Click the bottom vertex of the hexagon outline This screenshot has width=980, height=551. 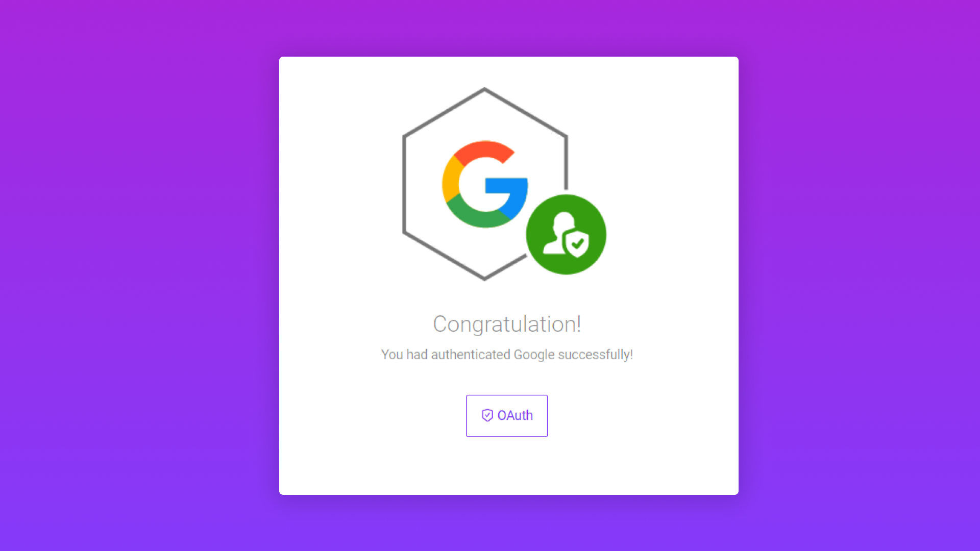tap(484, 278)
